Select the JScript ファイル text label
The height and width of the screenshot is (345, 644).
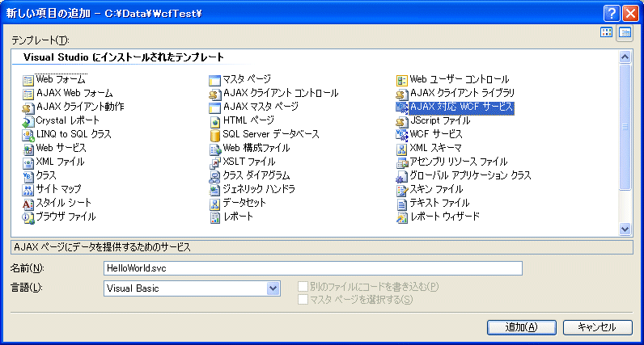click(440, 120)
